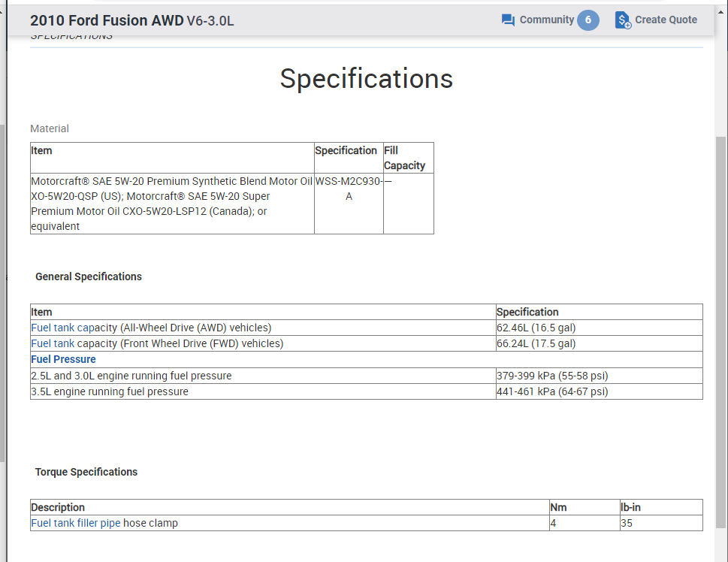Viewport: 728px width, 562px height.
Task: Click the Motorcraft SAE 5W-20 oil item cell
Action: (x=171, y=204)
